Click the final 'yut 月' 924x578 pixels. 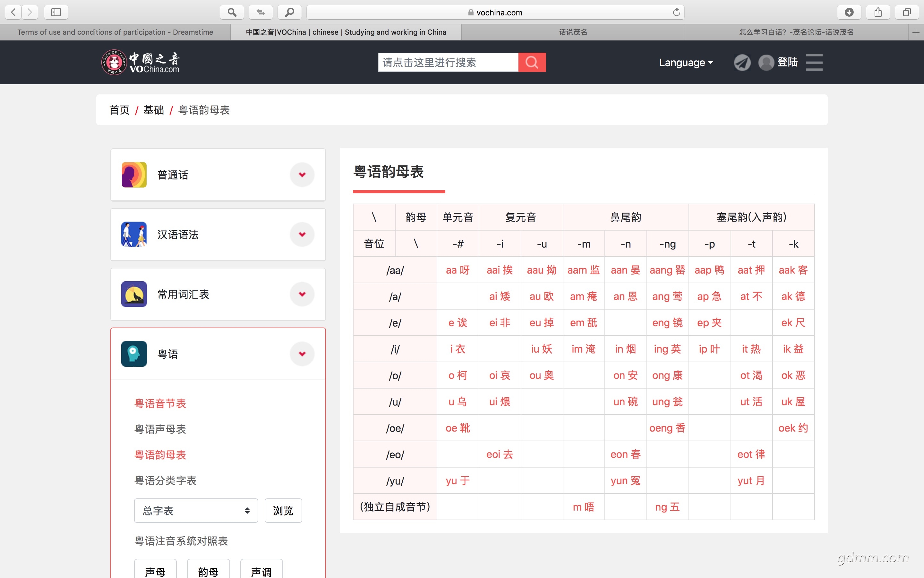pyautogui.click(x=751, y=481)
